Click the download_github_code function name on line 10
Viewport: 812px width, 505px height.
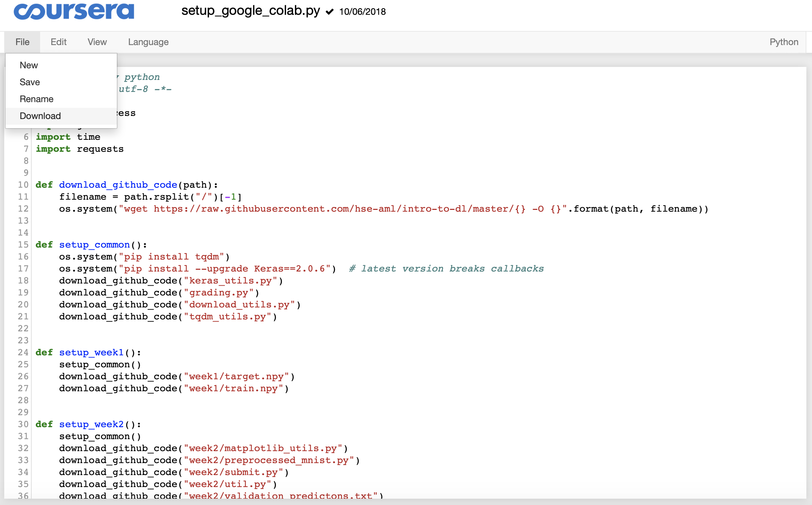(x=118, y=185)
